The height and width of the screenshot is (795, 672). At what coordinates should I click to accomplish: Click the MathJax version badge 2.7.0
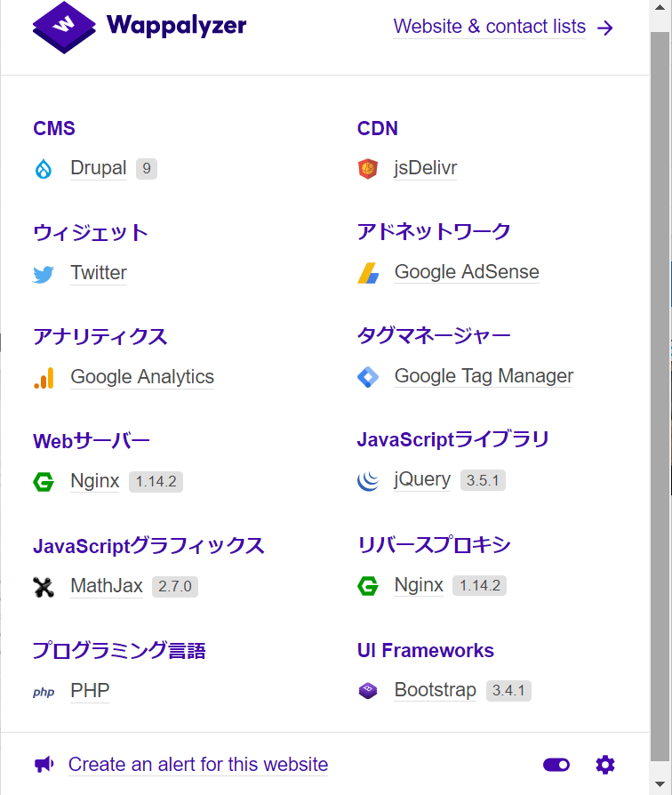(175, 587)
